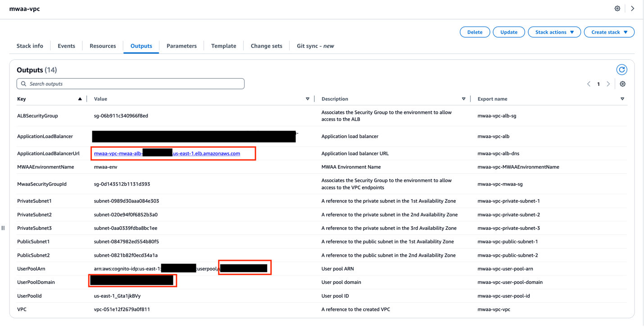Click export name mwaa-vpc-public-subnet-1
The width and height of the screenshot is (644, 327).
pos(508,242)
